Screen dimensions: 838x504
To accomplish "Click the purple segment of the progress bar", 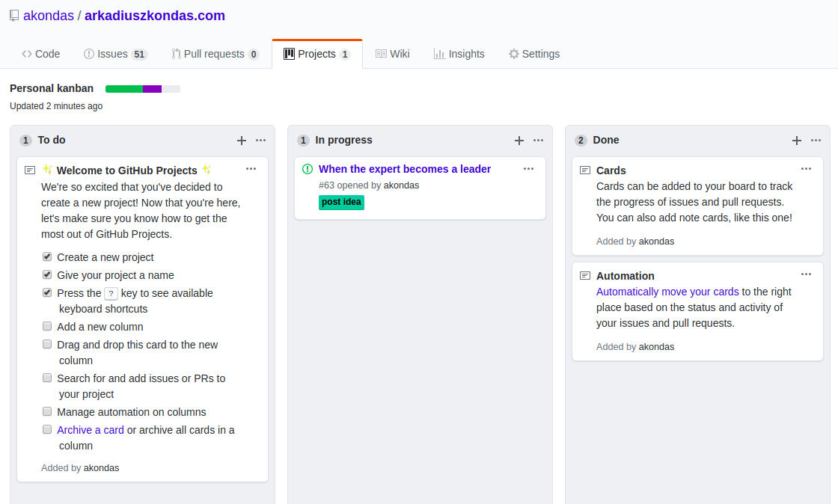I will pos(153,89).
